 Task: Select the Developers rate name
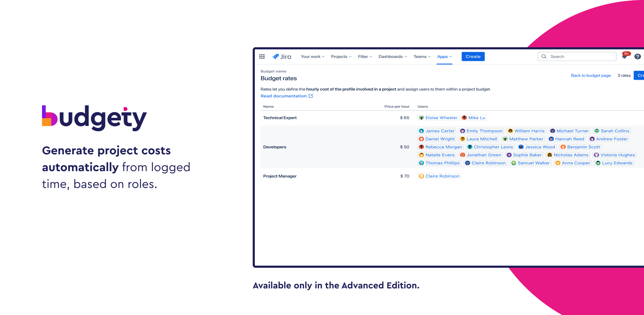pos(275,147)
